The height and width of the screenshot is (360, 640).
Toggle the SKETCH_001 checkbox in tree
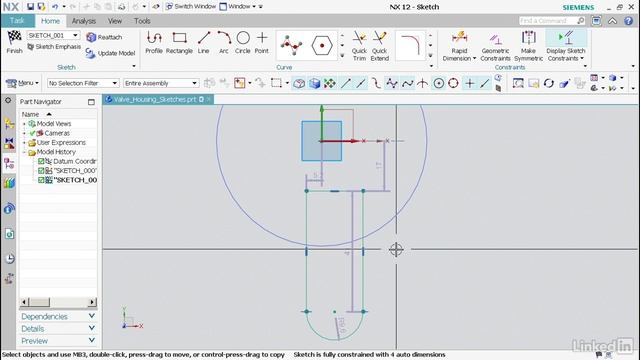(x=41, y=180)
